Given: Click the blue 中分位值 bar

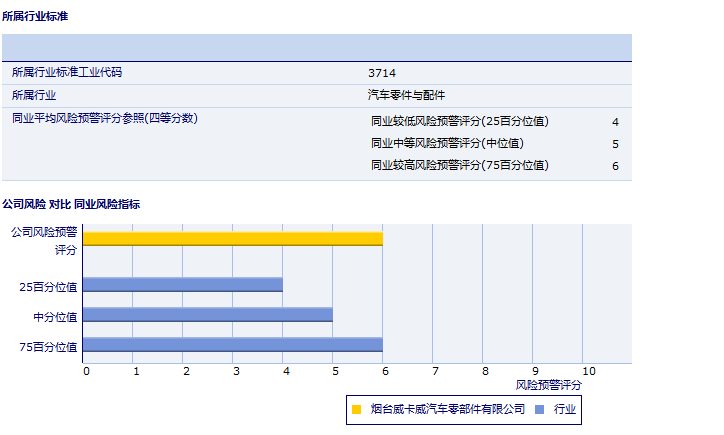Looking at the screenshot, I should 208,315.
